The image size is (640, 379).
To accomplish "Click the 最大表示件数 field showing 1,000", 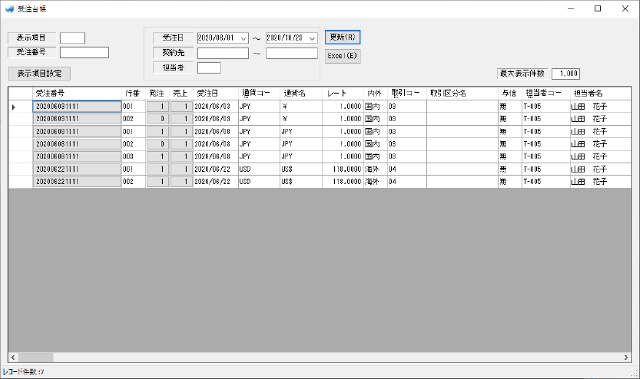I will (x=566, y=74).
